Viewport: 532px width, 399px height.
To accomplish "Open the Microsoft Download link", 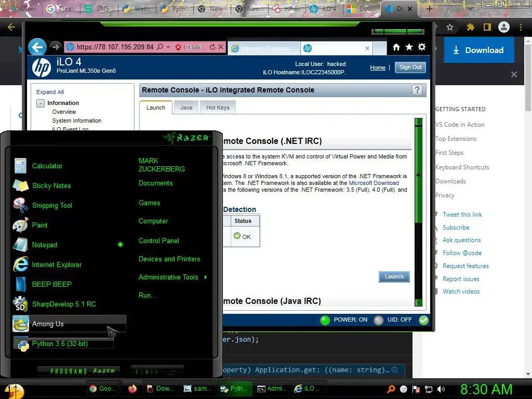I will pos(374,183).
